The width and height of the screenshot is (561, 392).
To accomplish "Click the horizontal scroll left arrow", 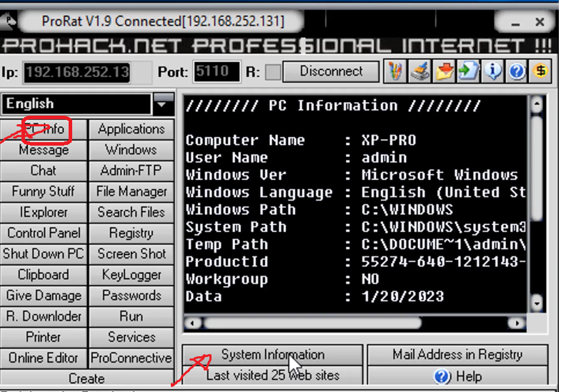I will [193, 323].
